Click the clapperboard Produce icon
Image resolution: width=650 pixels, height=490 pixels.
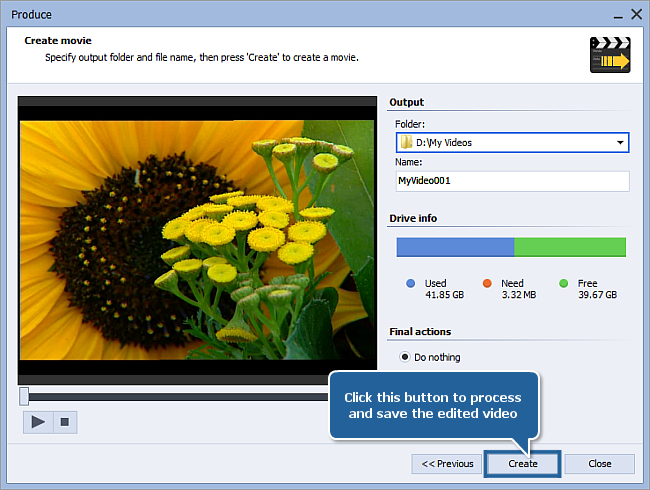610,55
